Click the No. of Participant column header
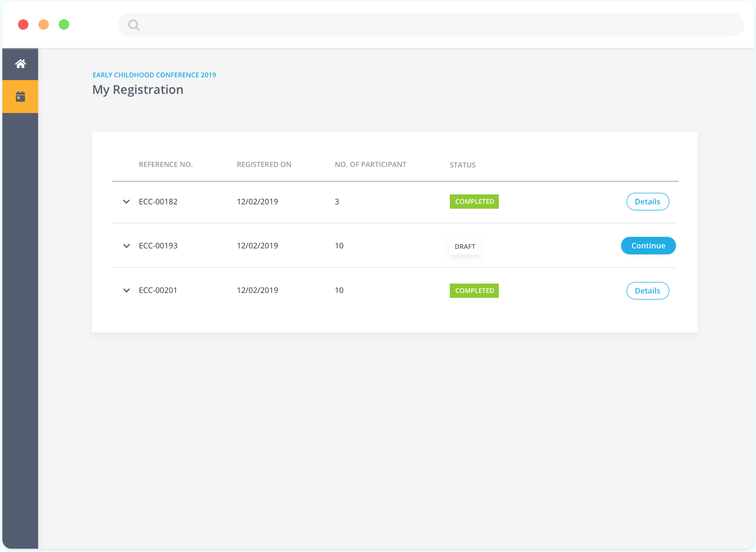The height and width of the screenshot is (552, 756). click(x=370, y=164)
